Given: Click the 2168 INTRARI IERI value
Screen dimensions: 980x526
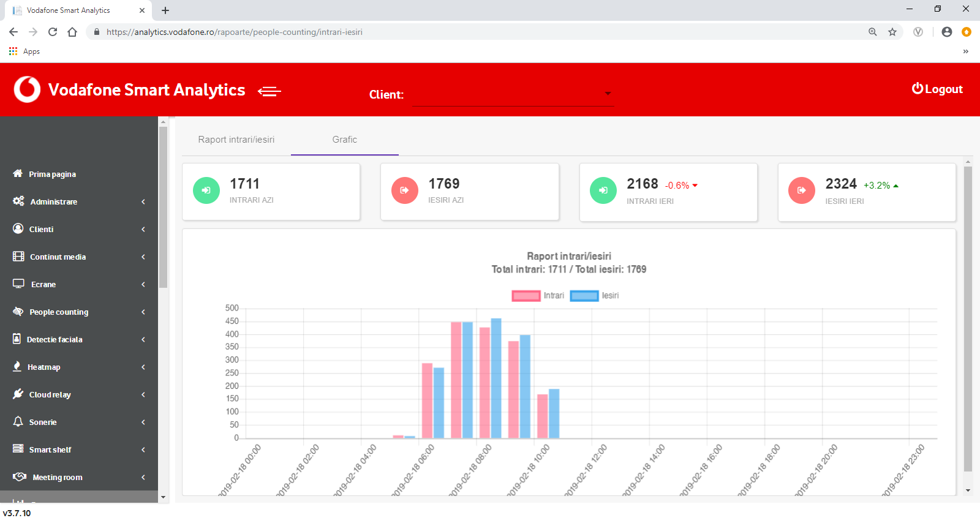Looking at the screenshot, I should point(643,184).
